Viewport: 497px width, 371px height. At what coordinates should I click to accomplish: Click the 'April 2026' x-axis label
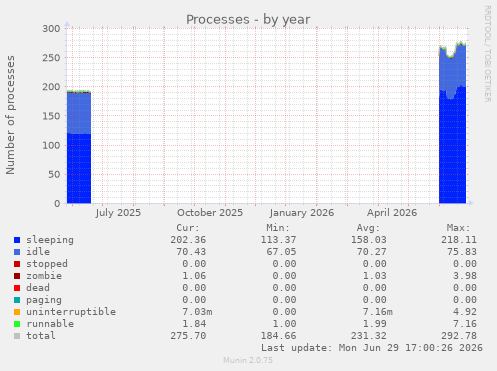[392, 213]
